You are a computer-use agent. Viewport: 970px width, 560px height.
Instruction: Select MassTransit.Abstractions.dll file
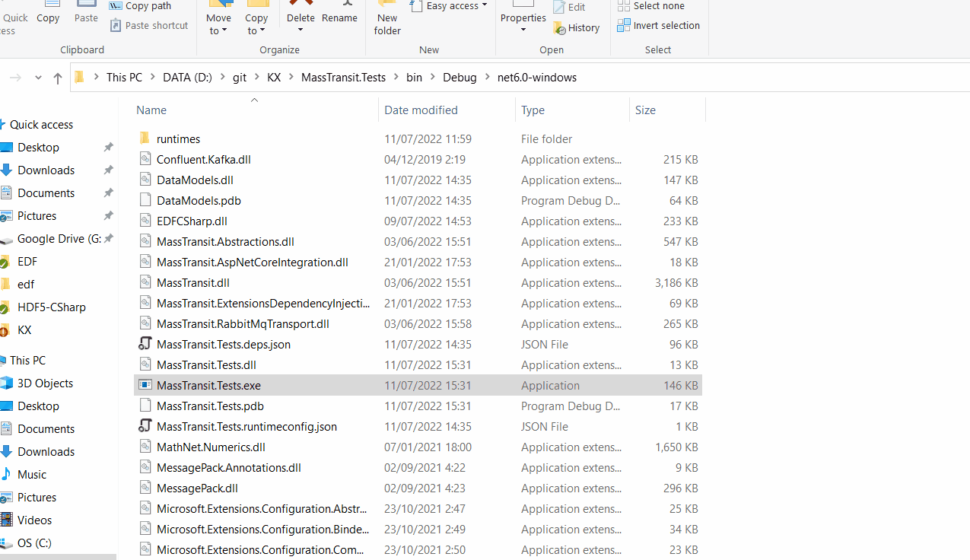point(225,242)
